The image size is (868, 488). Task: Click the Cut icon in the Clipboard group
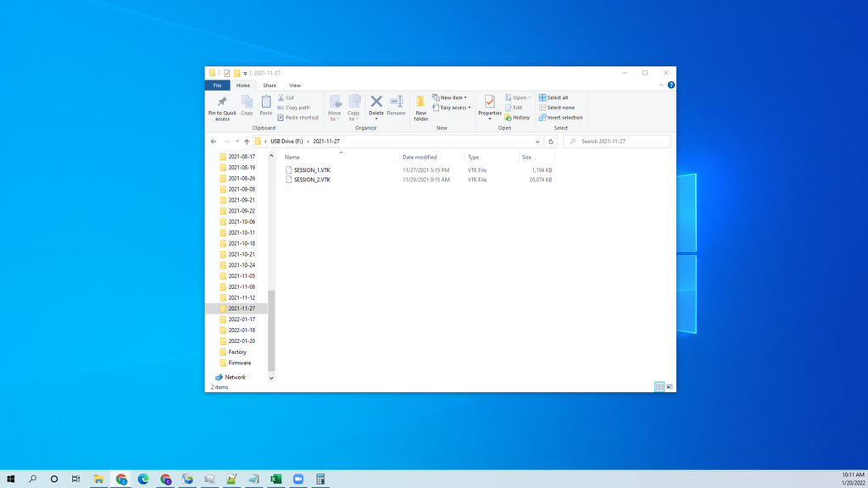click(x=288, y=97)
